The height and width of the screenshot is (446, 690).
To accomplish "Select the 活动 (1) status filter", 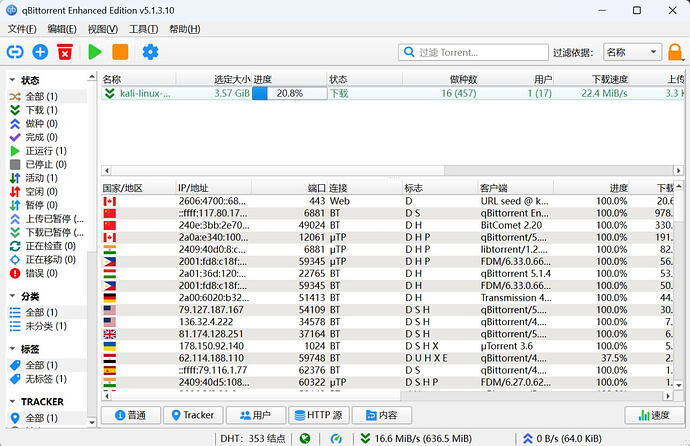I will pos(41,178).
